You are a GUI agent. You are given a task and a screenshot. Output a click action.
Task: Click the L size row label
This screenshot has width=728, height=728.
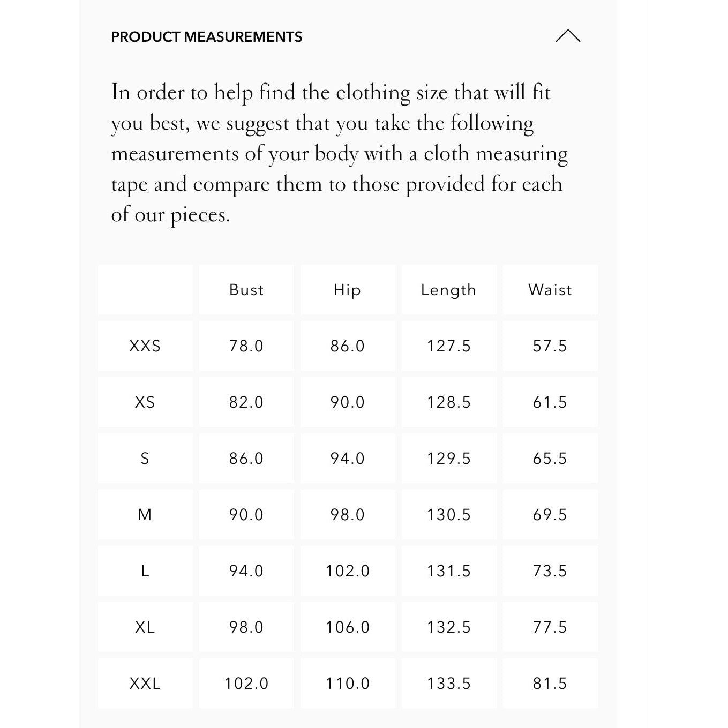[145, 571]
